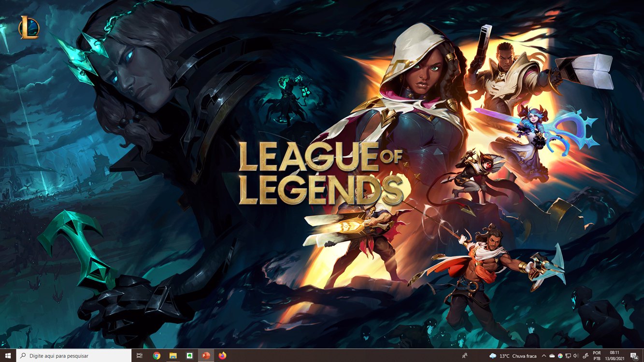Open the weather widget showing 13°C Chuva fraca

click(513, 356)
